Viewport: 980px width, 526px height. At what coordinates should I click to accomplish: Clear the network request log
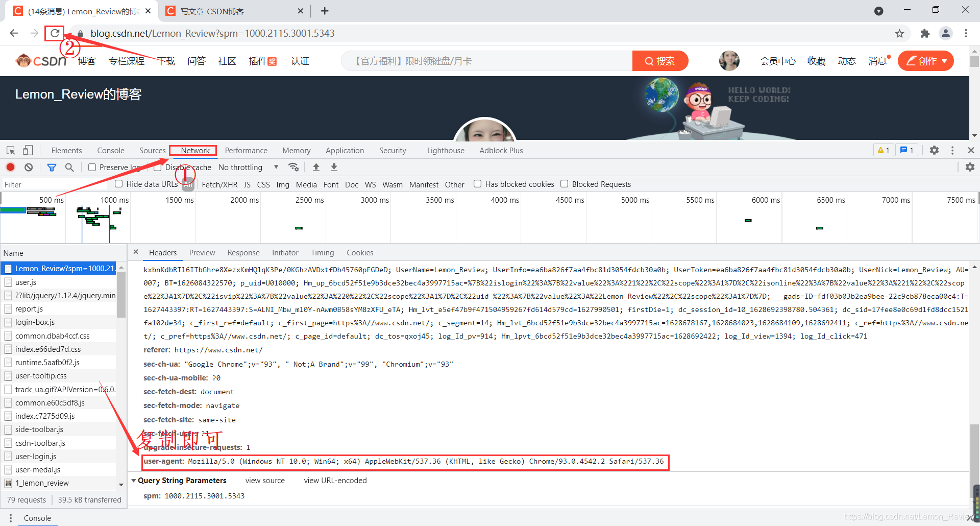coord(28,167)
